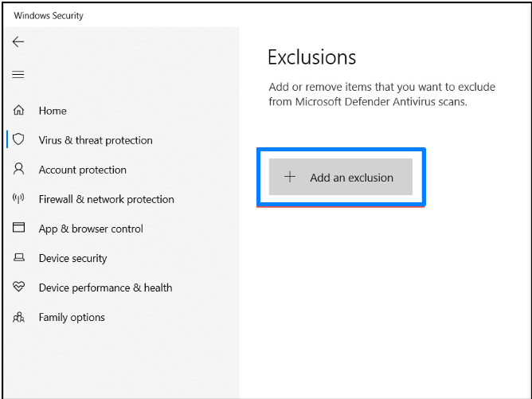Go to the Home section label
This screenshot has width=532, height=399.
pos(53,111)
